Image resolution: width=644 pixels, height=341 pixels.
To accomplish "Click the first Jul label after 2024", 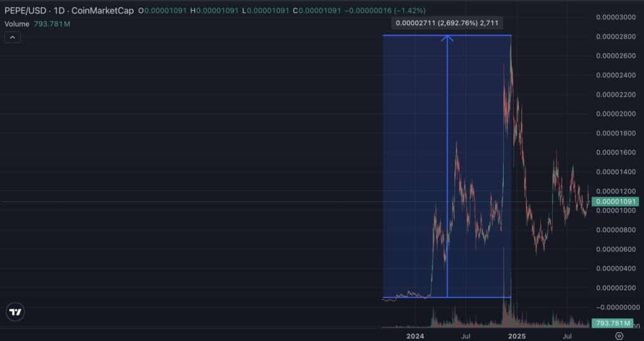I will (465, 336).
